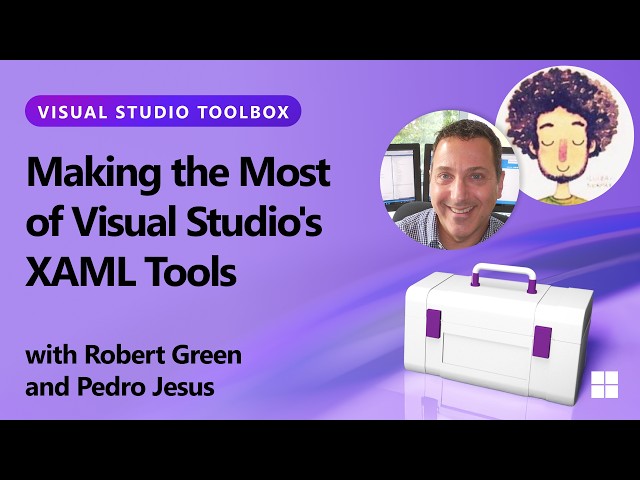Click the white four-square logo
This screenshot has width=640, height=480.
604,384
